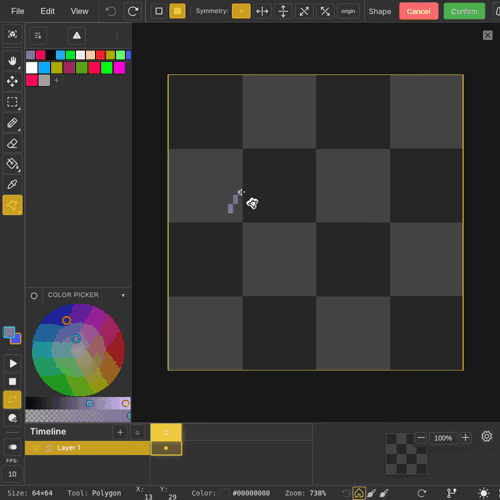Add a new color with the plus swatch
The image size is (500, 500).
click(57, 80)
